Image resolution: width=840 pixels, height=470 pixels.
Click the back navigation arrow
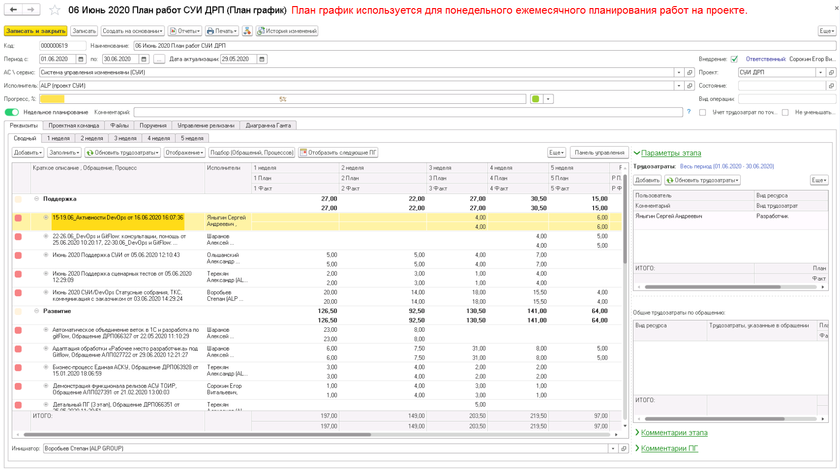[14, 10]
